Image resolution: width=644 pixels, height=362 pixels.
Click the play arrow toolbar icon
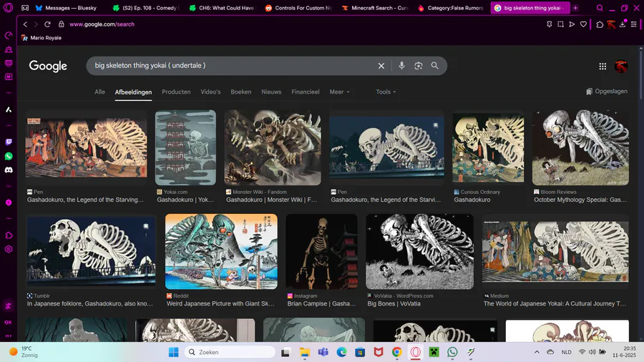click(x=572, y=24)
